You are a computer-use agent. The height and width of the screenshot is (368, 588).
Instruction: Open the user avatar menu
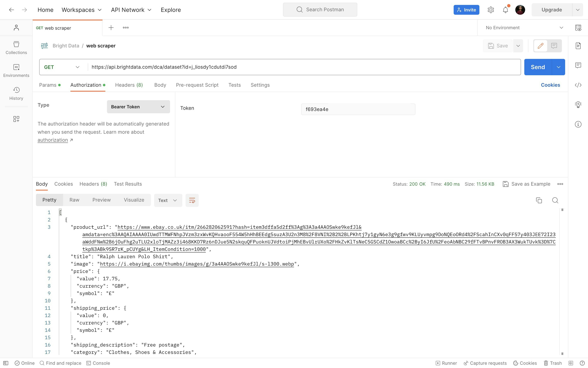[x=520, y=10]
